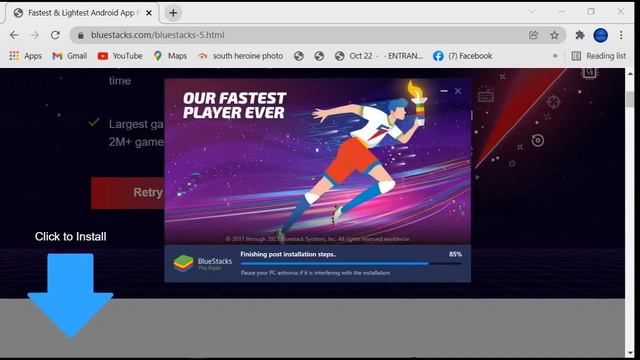The image size is (640, 360).
Task: View site info via padlock icon
Action: (80, 35)
